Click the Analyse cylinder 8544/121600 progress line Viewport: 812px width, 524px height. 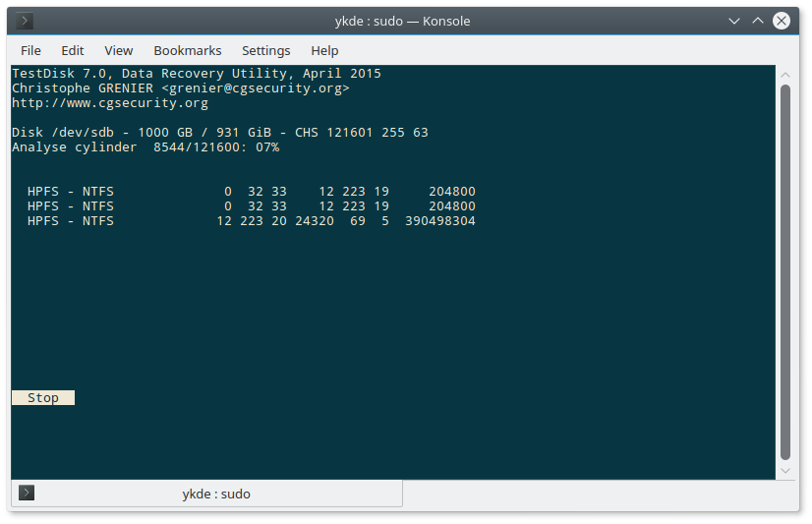(145, 147)
